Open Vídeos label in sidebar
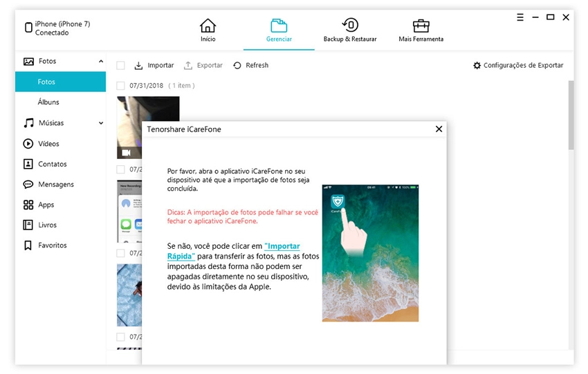 coord(48,144)
